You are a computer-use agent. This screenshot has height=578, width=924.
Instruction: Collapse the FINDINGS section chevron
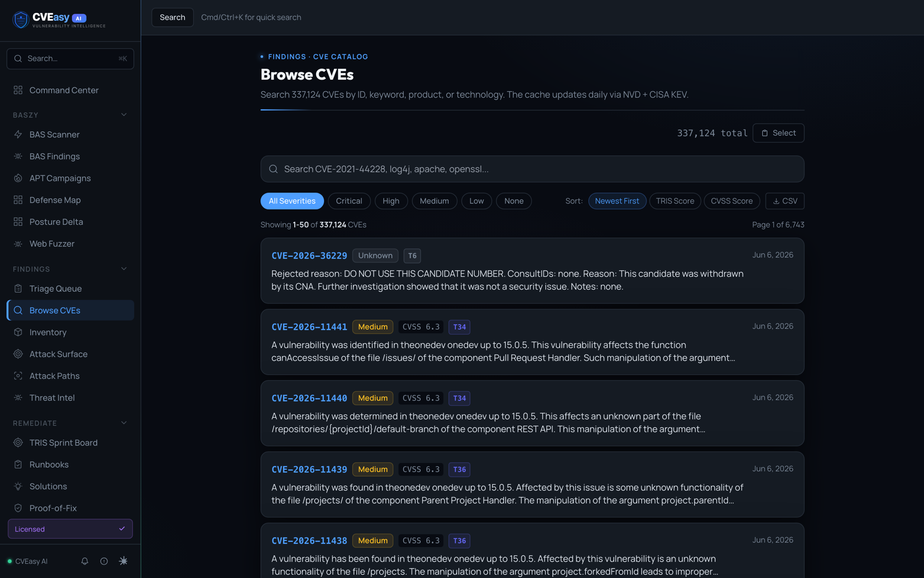pyautogui.click(x=124, y=269)
